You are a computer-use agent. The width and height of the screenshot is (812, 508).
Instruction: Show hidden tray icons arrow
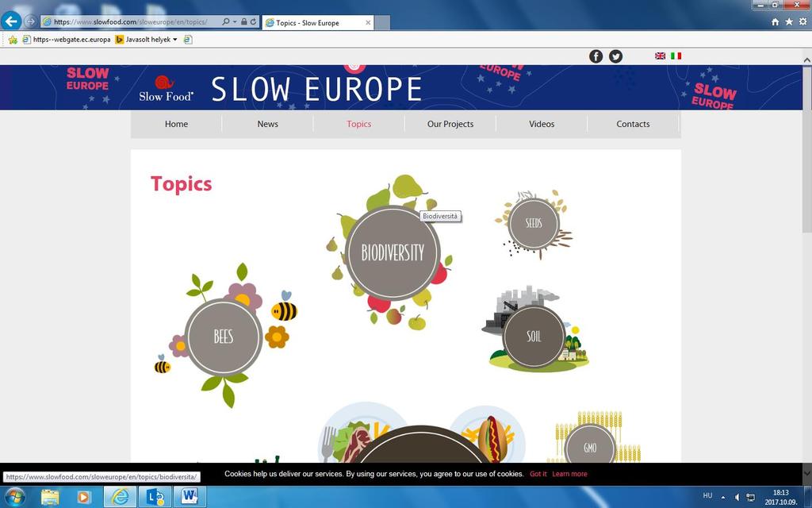coord(723,497)
